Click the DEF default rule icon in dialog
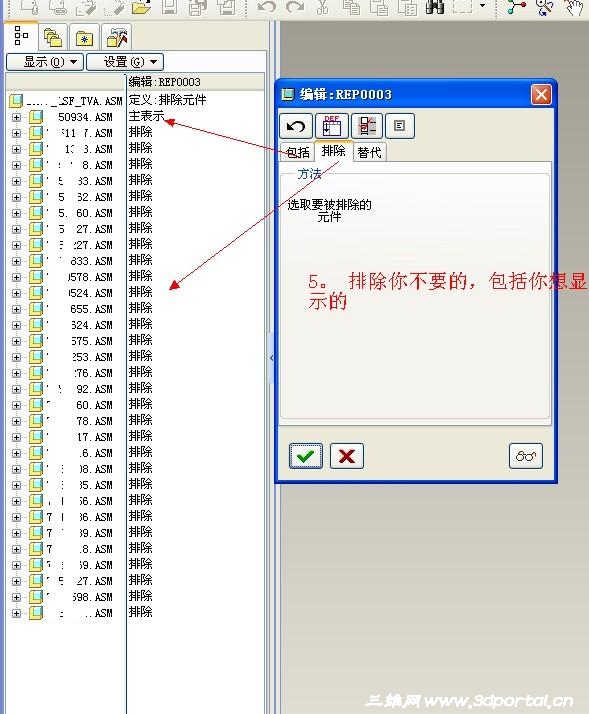This screenshot has width=589, height=714. point(332,126)
